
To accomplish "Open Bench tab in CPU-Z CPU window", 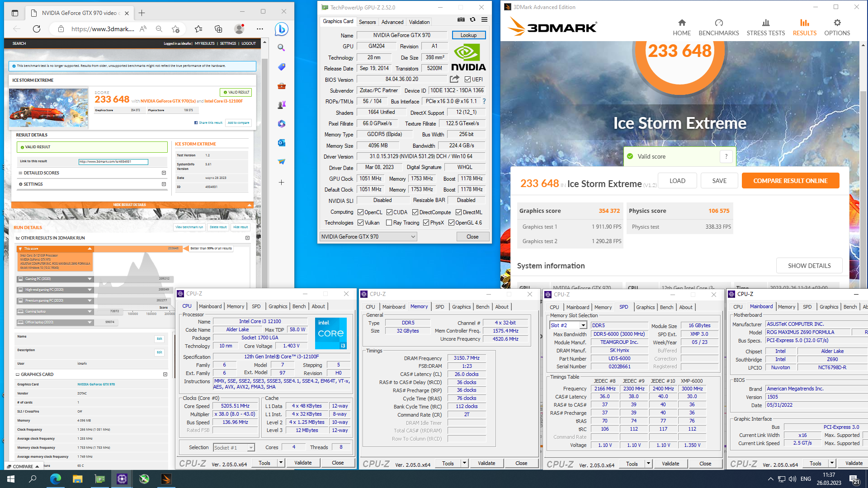I will (299, 306).
